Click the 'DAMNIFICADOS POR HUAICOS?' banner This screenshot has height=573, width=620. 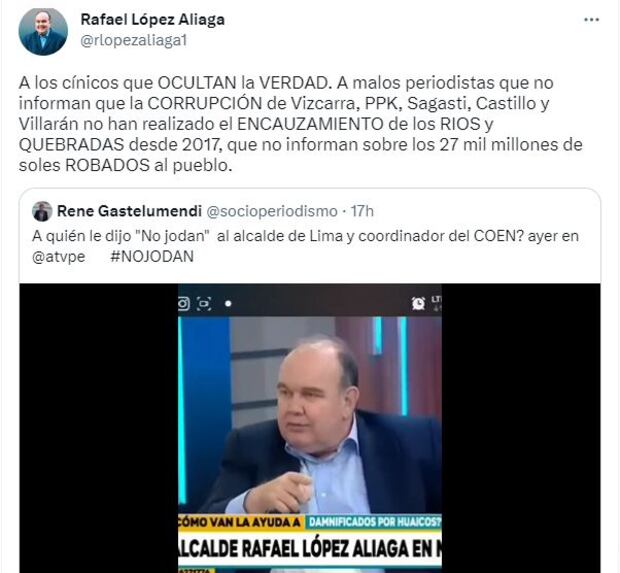point(374,522)
